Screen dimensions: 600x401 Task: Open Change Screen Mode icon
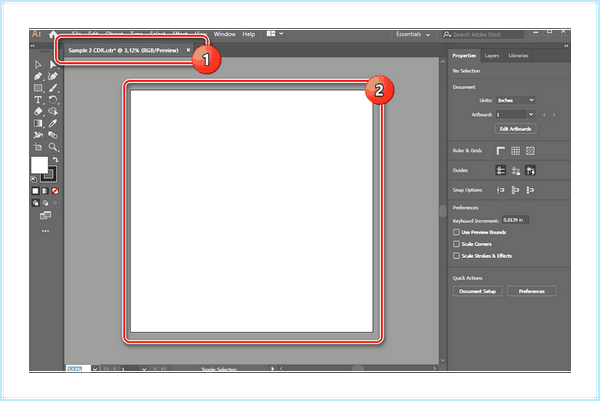tap(45, 215)
